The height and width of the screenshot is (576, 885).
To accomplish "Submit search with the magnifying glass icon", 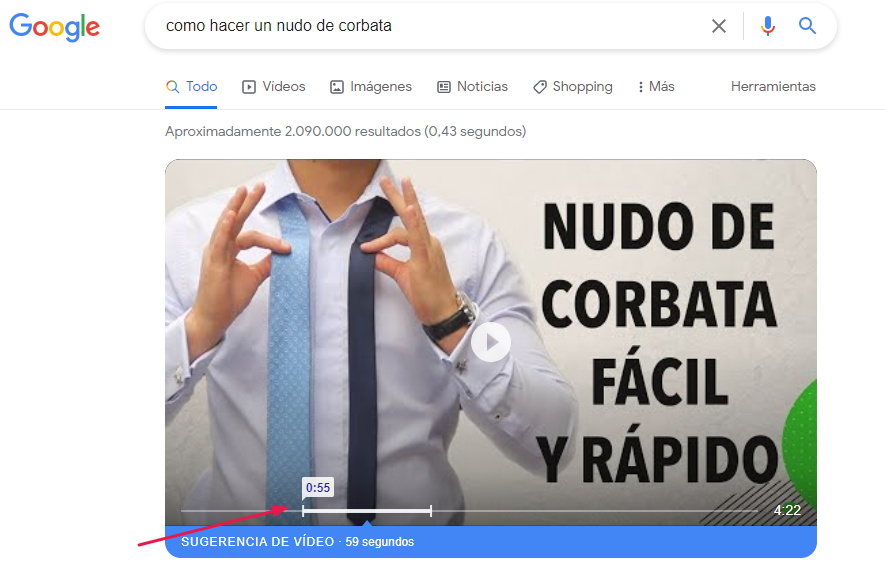I will click(807, 25).
